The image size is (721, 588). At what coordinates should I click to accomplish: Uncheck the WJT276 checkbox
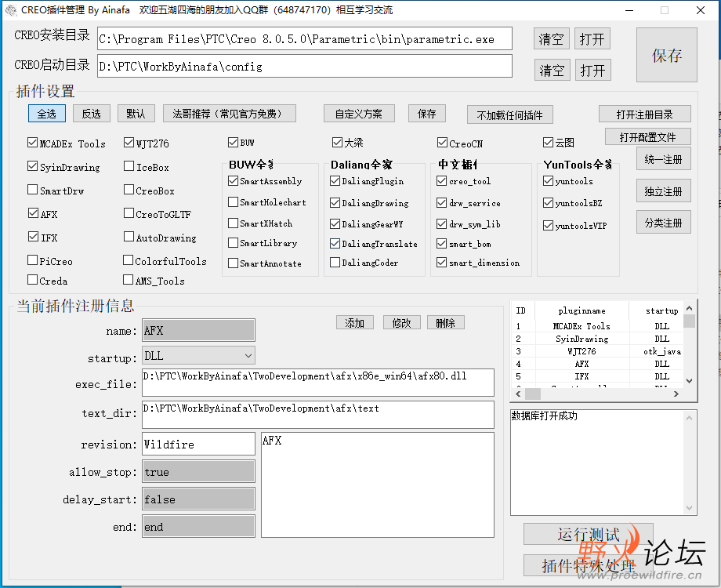coord(129,143)
